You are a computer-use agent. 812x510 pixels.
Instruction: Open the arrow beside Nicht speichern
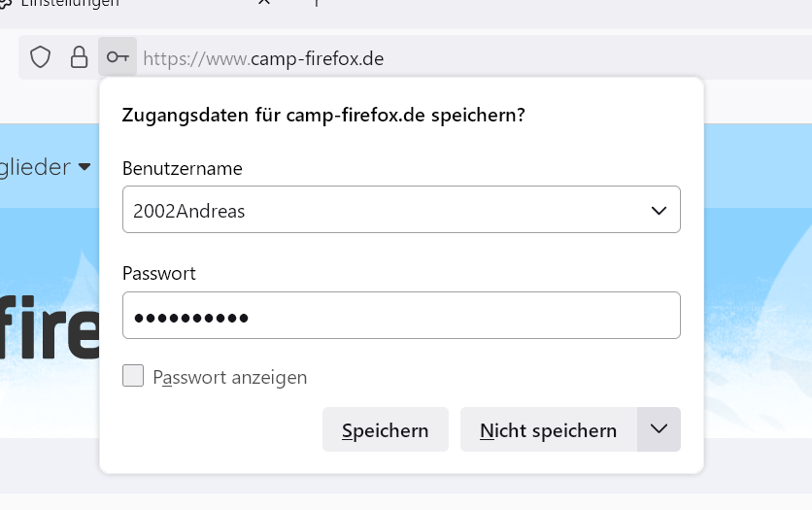coord(659,429)
